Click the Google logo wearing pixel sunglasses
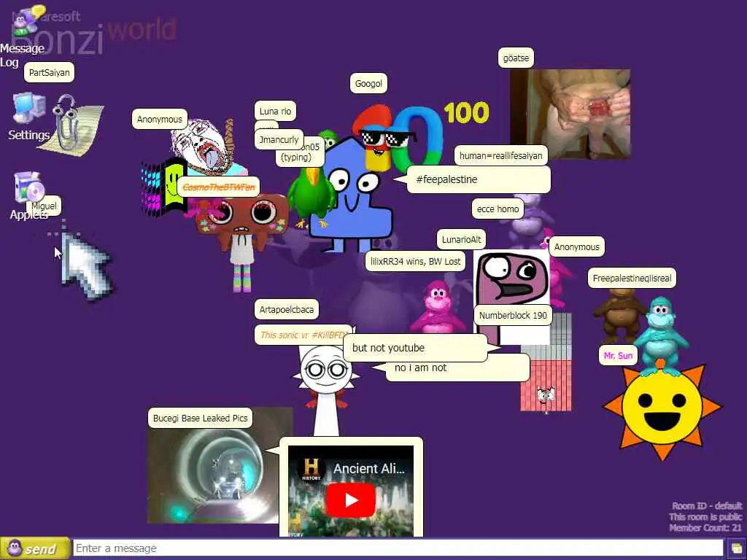 click(398, 138)
